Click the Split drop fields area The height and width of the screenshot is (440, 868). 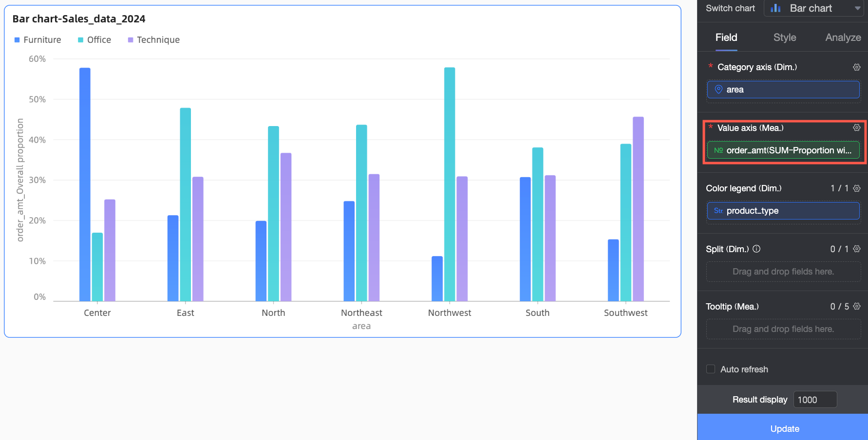(783, 272)
